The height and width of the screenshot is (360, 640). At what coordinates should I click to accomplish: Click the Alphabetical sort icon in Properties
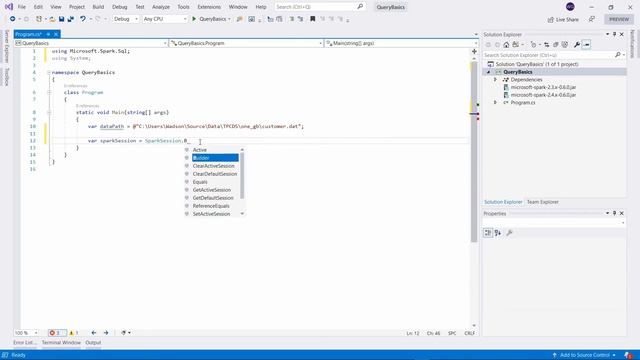[498, 233]
